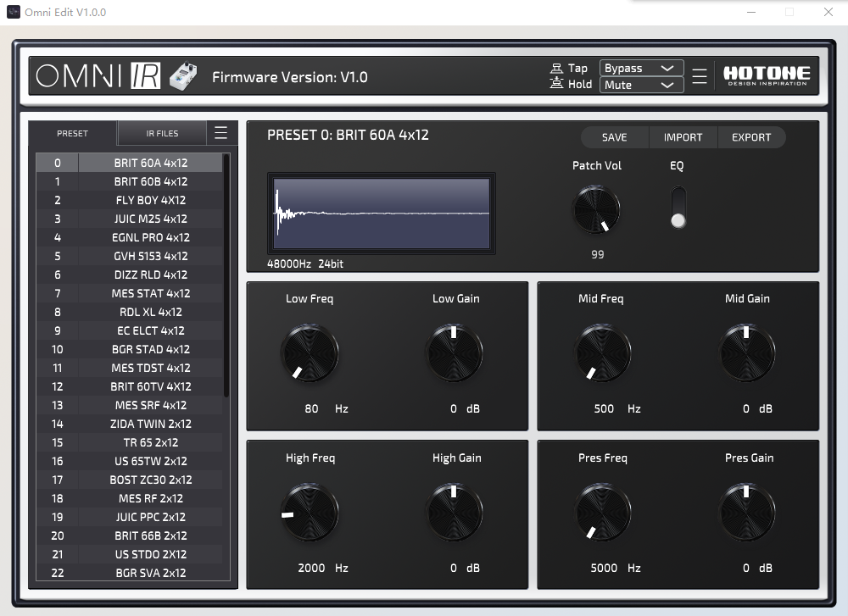The width and height of the screenshot is (848, 616).
Task: Click the IMPORT button
Action: [683, 137]
